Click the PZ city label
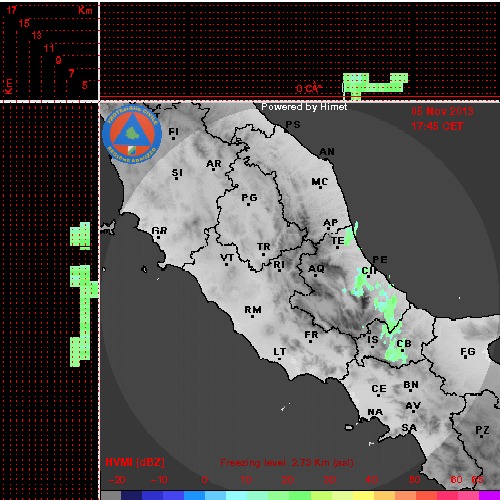This screenshot has height=500, width=500. click(x=482, y=430)
